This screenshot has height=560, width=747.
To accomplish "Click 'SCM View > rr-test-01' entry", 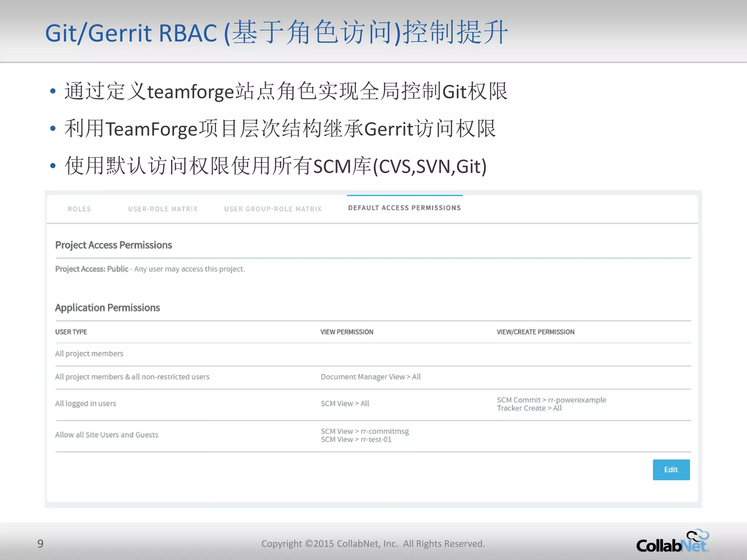I will click(x=356, y=440).
